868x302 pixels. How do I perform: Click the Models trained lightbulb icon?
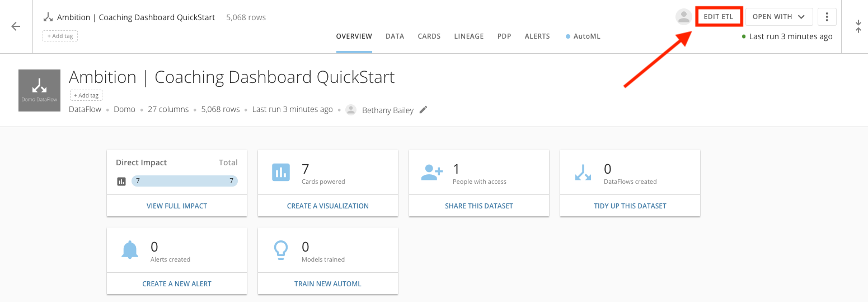click(280, 250)
